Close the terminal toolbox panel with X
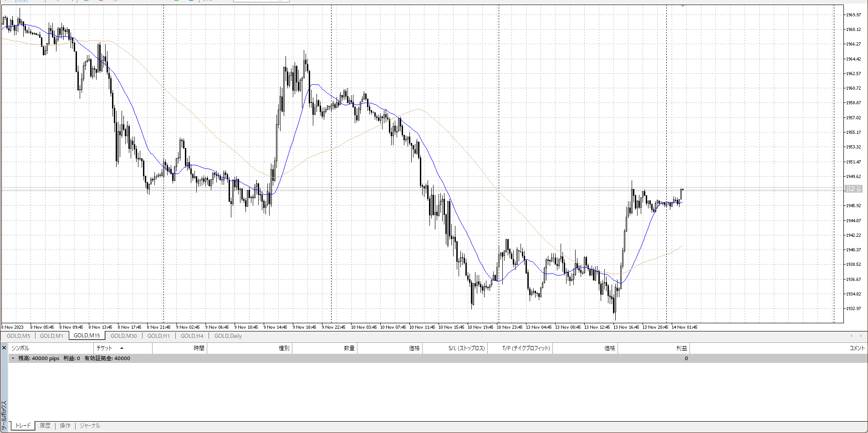Image resolution: width=868 pixels, height=433 pixels. [x=4, y=348]
